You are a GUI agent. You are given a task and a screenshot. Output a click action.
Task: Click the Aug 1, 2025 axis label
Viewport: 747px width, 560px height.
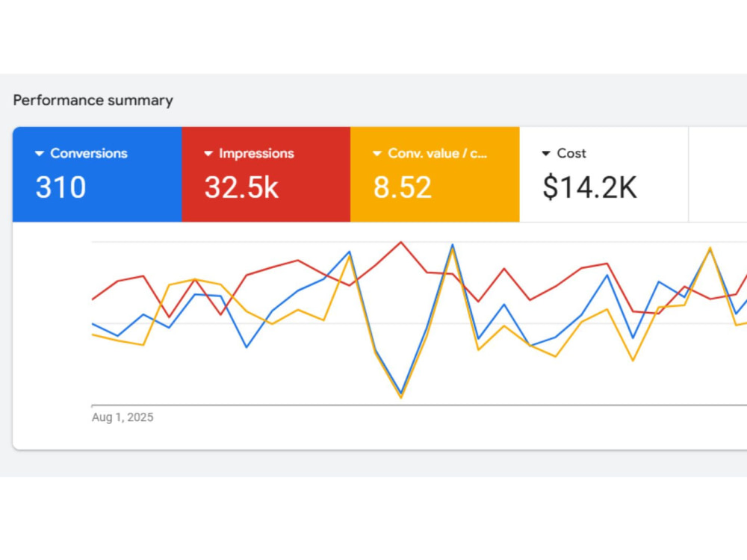(x=123, y=417)
